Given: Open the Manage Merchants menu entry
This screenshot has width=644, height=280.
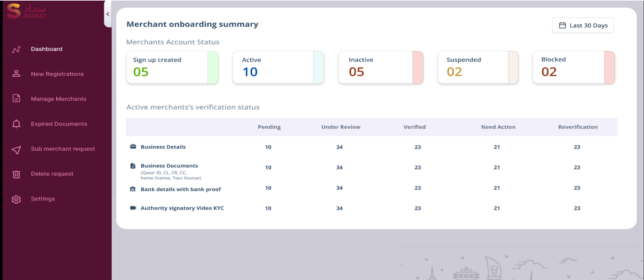Looking at the screenshot, I should coord(58,99).
